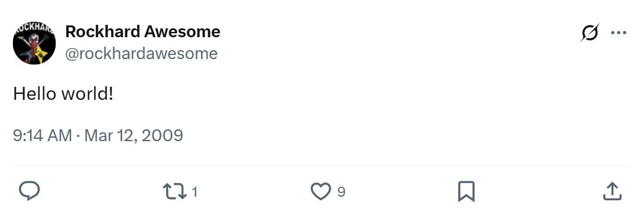The image size is (644, 215).
Task: Click the reply speech bubble icon
Action: click(x=30, y=191)
